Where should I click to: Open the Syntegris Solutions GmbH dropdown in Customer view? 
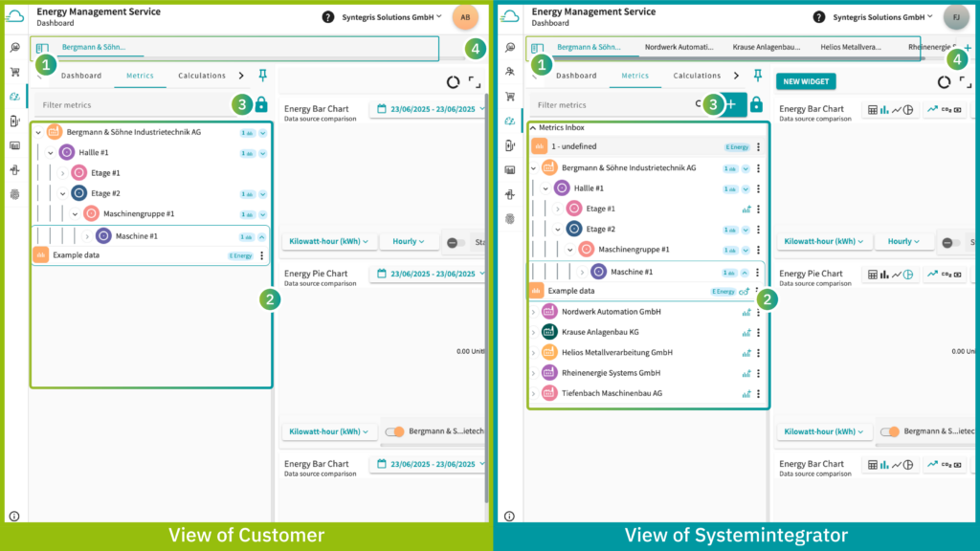[x=391, y=17]
